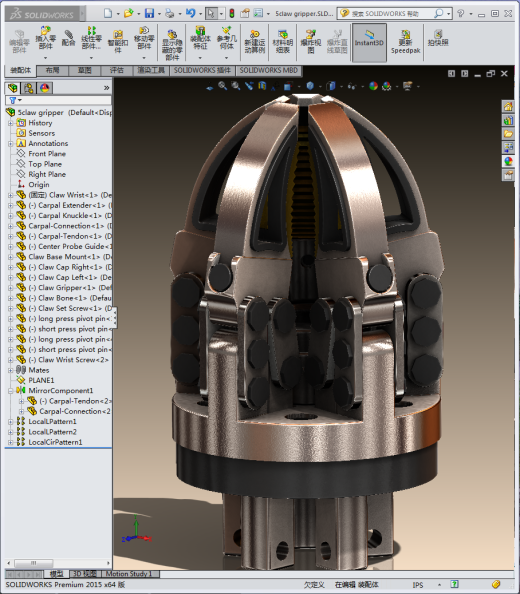Screen dimensions: 520x594
Task: Switch to the FeatureManager design tree tab
Action: coord(13,88)
